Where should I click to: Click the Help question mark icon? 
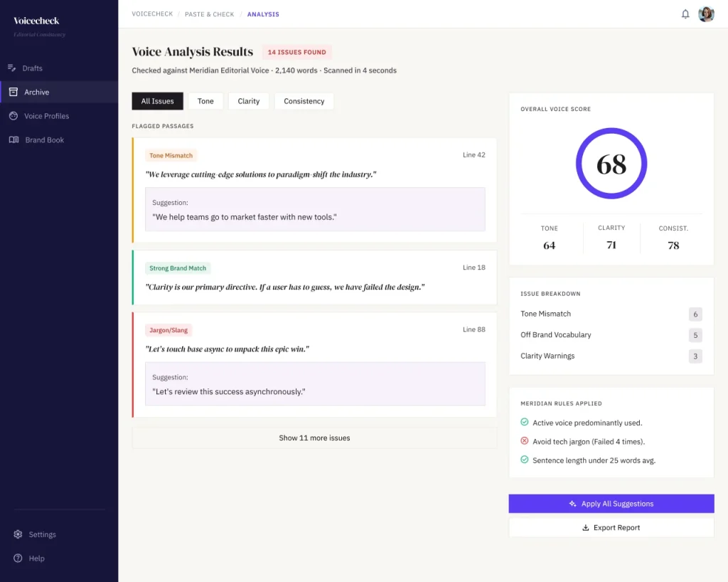click(18, 558)
